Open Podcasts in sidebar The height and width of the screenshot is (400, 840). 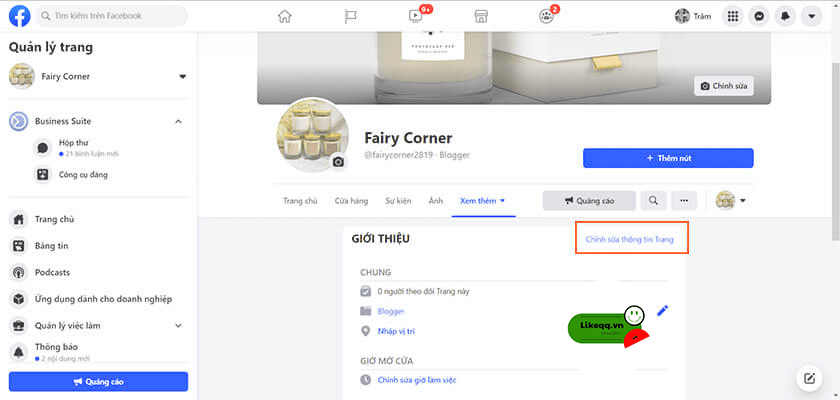(52, 272)
